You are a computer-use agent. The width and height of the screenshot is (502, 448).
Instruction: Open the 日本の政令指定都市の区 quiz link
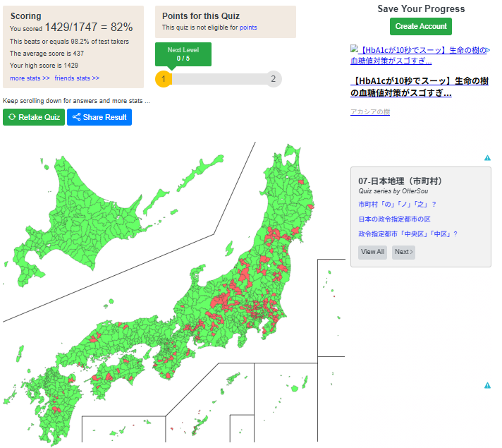click(394, 219)
